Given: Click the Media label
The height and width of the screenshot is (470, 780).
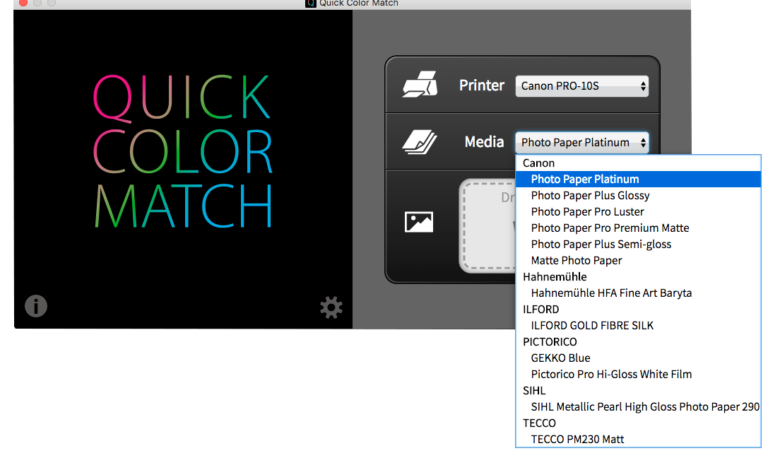Looking at the screenshot, I should [x=484, y=142].
